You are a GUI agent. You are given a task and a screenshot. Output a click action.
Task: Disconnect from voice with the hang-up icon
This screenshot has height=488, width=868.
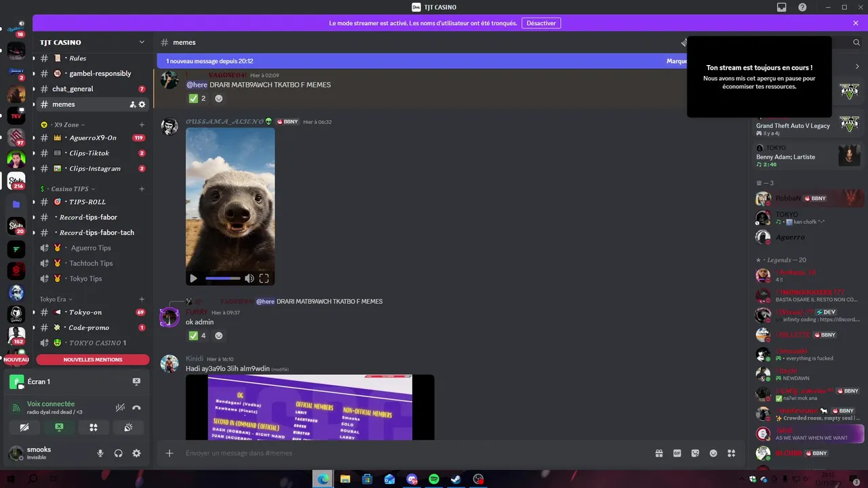pyautogui.click(x=136, y=407)
